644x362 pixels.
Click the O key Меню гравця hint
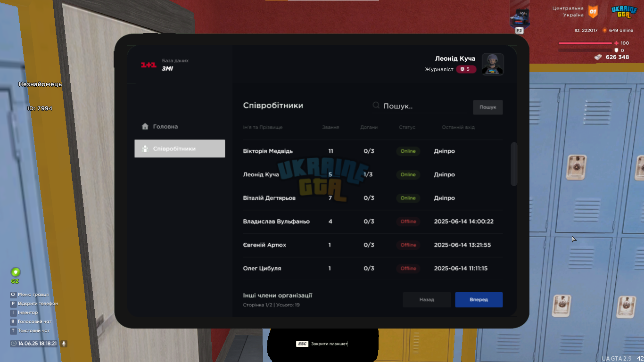coord(30,295)
